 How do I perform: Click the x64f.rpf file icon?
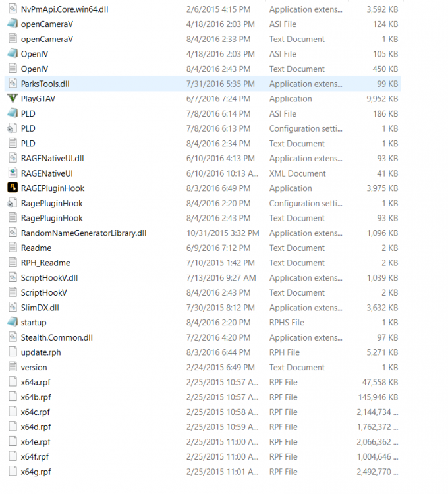tap(13, 456)
